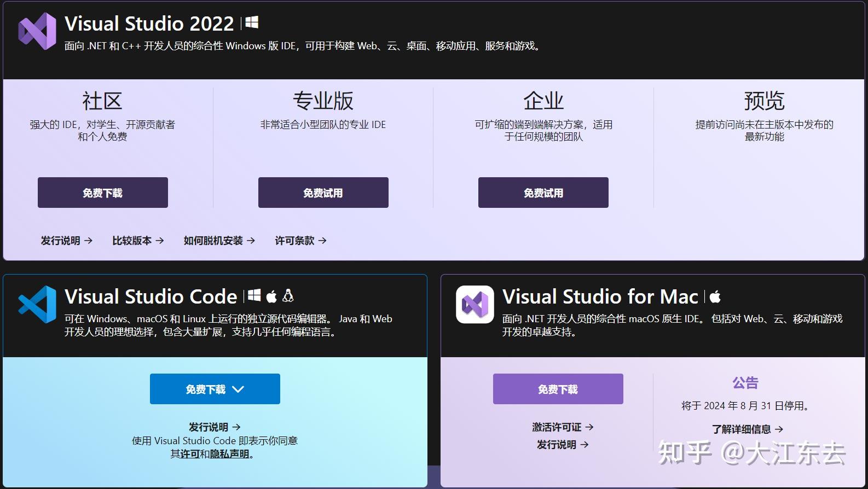Click the Visual Studio 2022 title

(x=149, y=24)
